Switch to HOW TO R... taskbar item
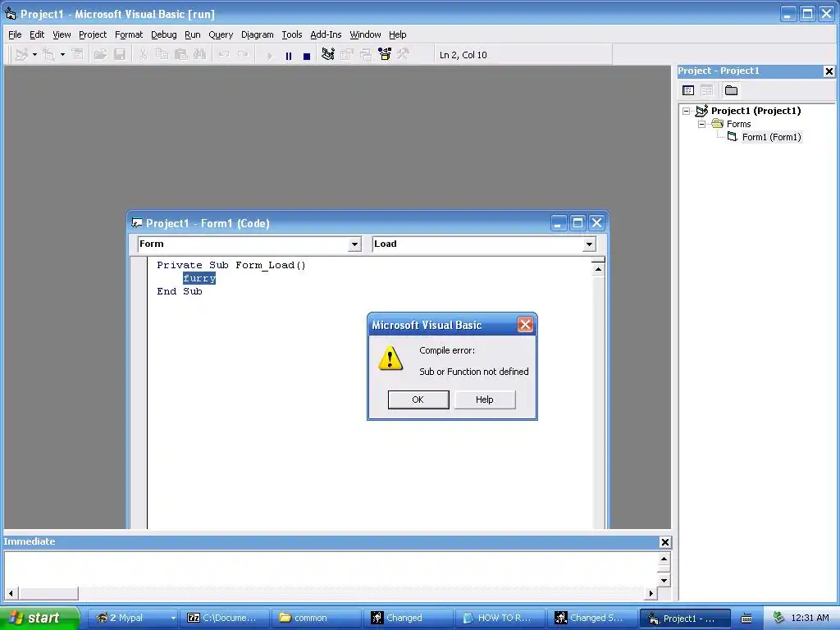The image size is (840, 630). pyautogui.click(x=500, y=618)
